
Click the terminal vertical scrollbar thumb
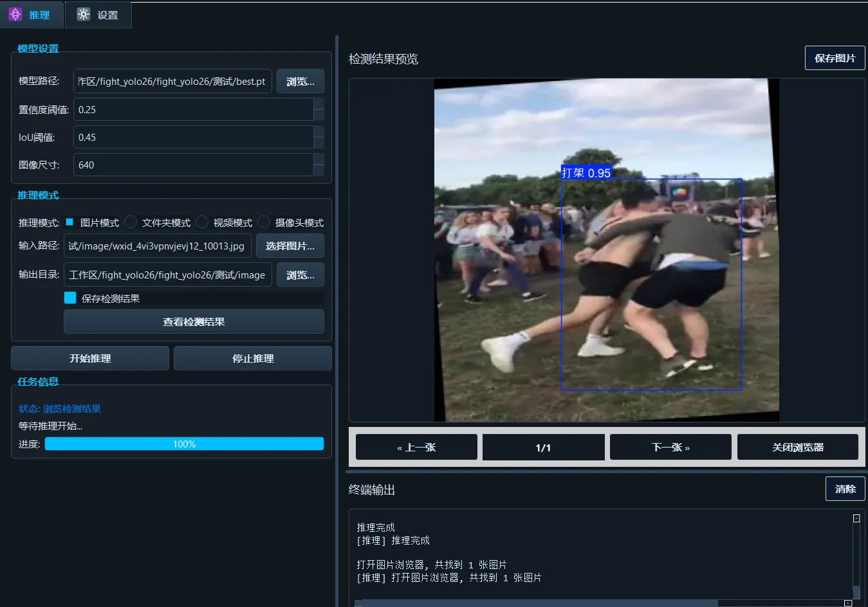coord(856,592)
